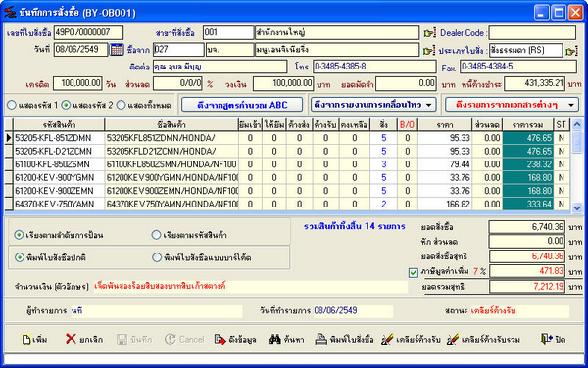588x368 pixels.
Task: Click the เคลียร์ค้างรับ clear pending button
Action: [x=411, y=340]
